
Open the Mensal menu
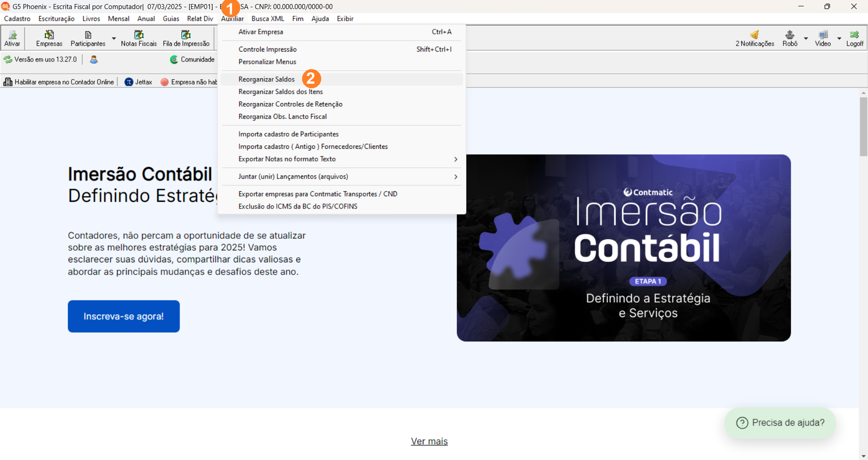(119, 19)
